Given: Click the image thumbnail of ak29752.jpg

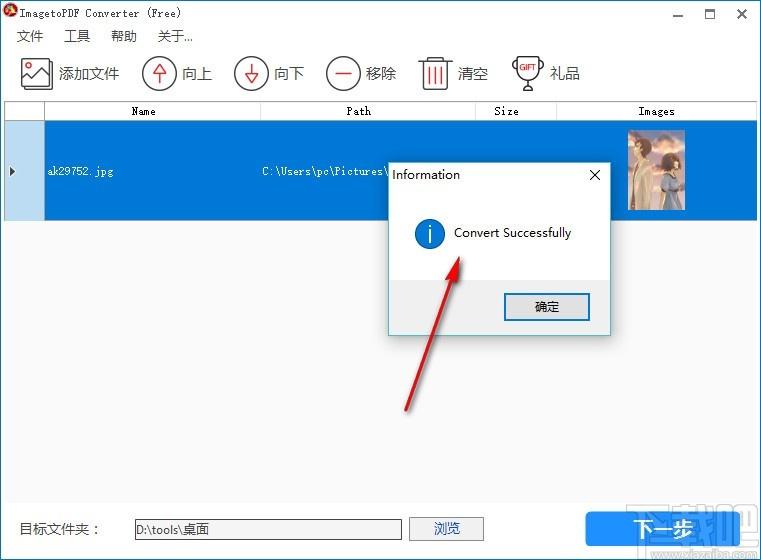Looking at the screenshot, I should click(x=656, y=170).
